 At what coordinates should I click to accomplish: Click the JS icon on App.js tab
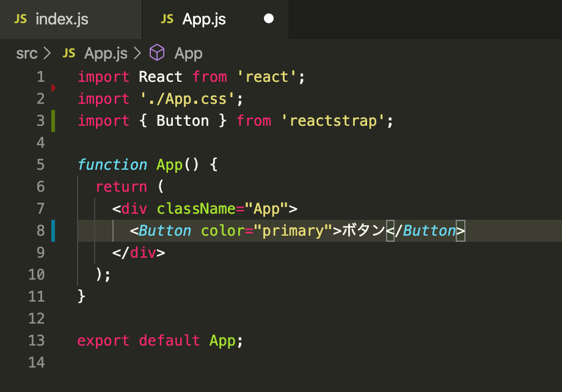point(167,19)
